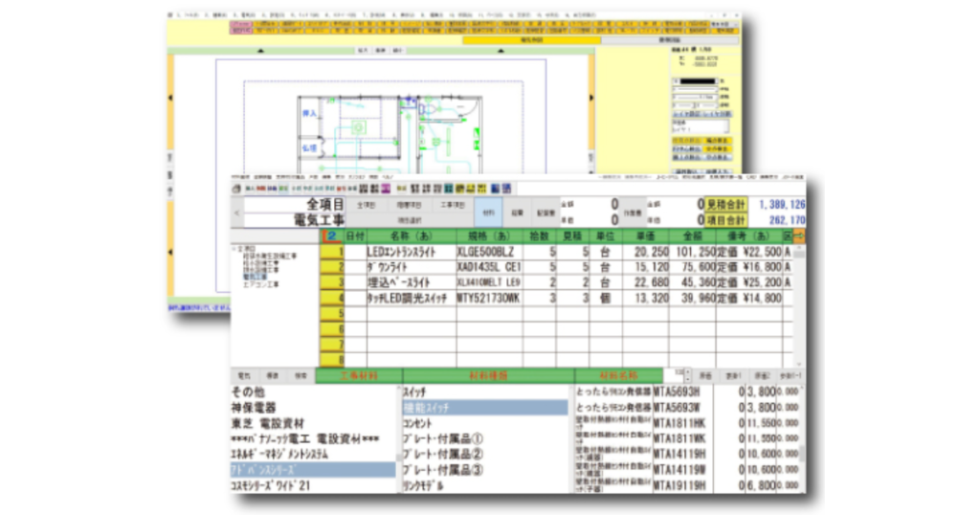Viewport: 980px width, 515px height.
Task: Select the 埋込ベースライト row name cell
Action: 412,282
